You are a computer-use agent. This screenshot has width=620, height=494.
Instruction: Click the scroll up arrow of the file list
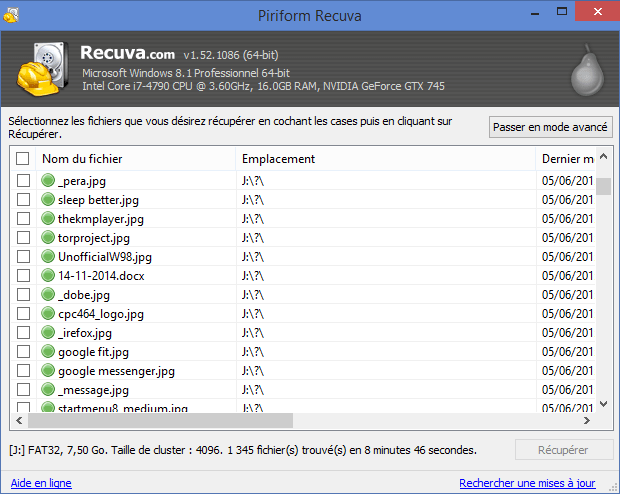pos(603,157)
